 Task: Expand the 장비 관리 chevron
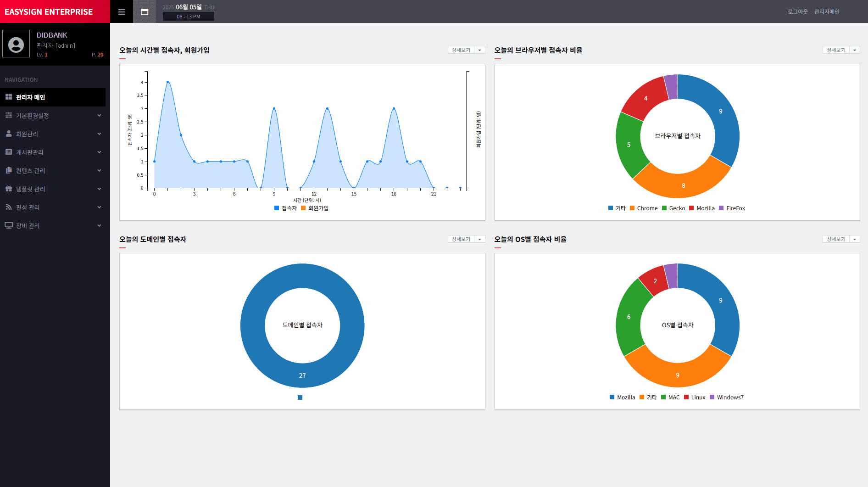tap(99, 226)
